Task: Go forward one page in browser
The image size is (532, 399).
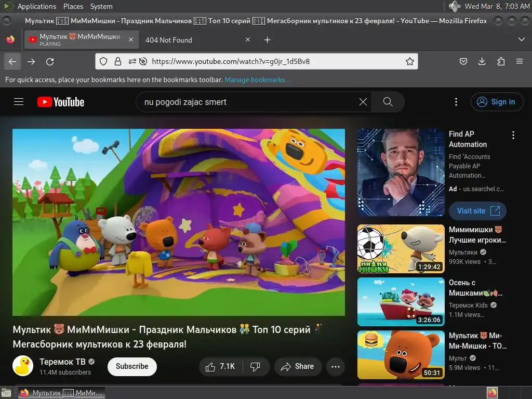Action: 31,62
